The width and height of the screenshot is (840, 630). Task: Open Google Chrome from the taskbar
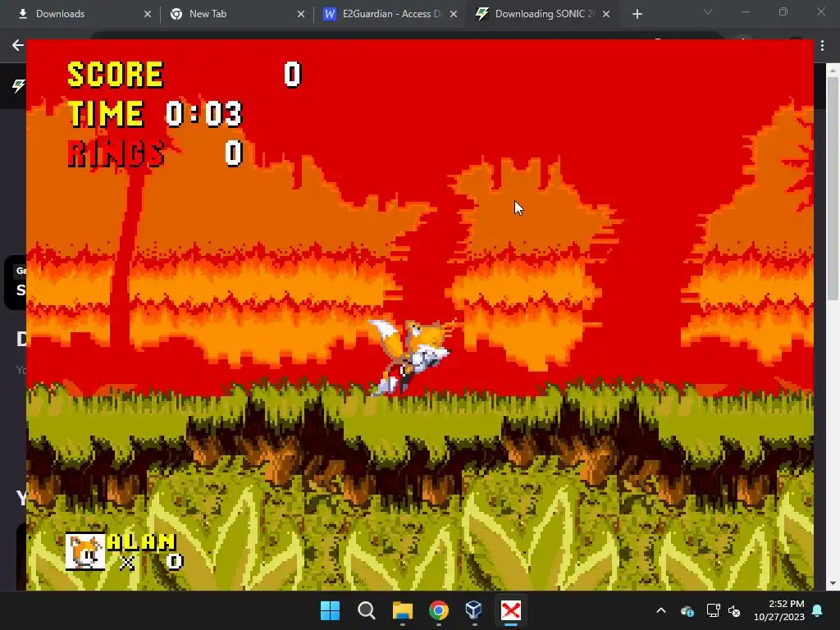438,610
